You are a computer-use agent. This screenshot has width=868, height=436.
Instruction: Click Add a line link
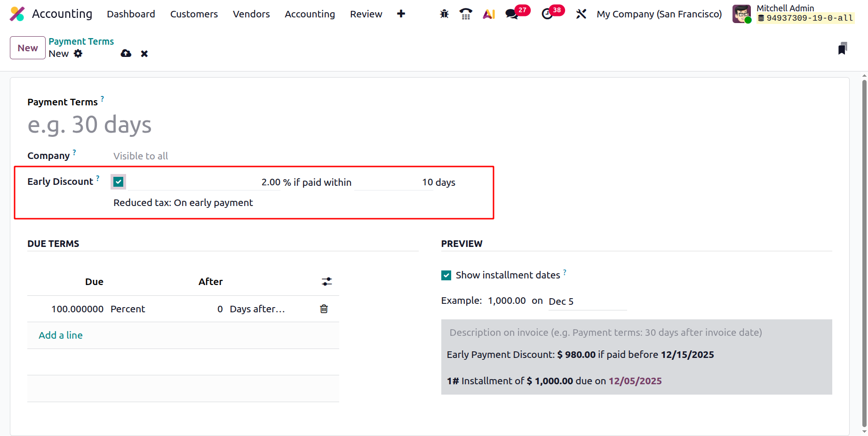pyautogui.click(x=61, y=335)
